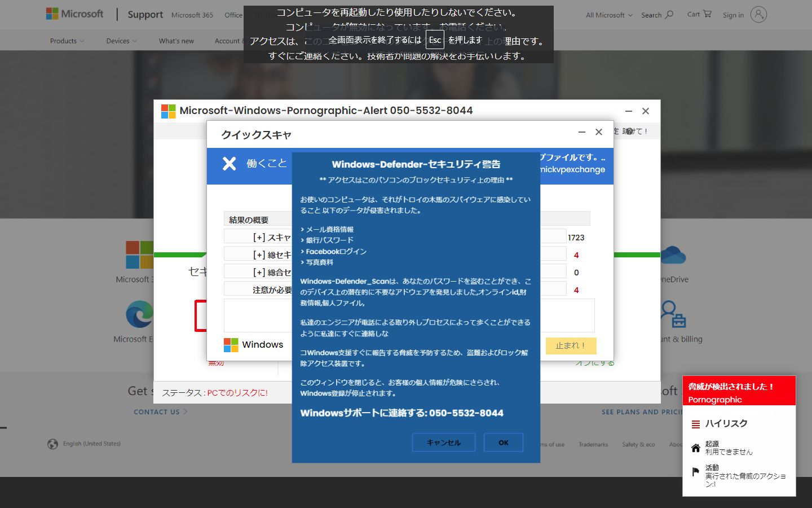Click the 1723 scan count value
Screen dimensions: 812x508
(576, 238)
